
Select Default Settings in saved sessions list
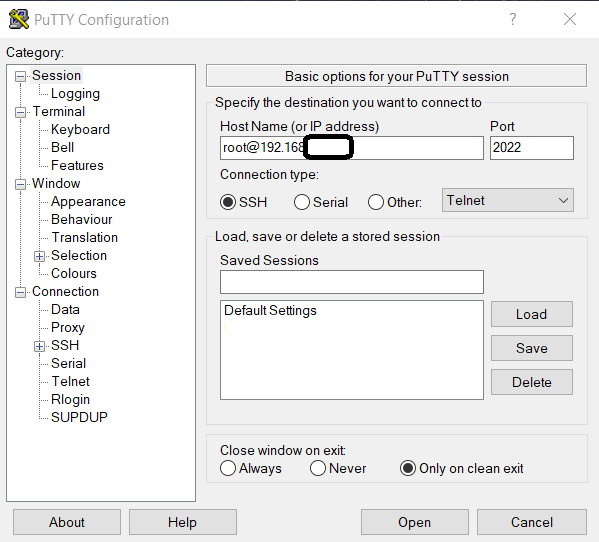270,311
